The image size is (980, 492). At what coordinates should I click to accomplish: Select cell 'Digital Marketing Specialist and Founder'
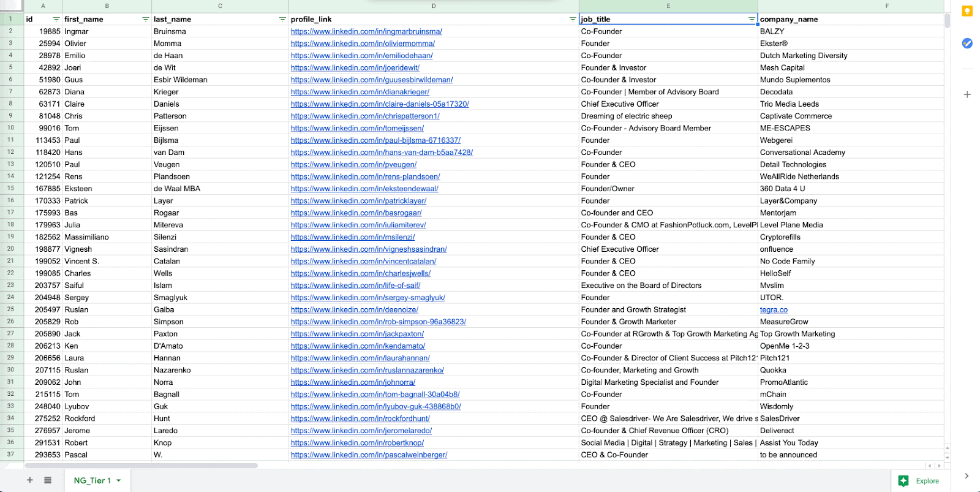(668, 382)
